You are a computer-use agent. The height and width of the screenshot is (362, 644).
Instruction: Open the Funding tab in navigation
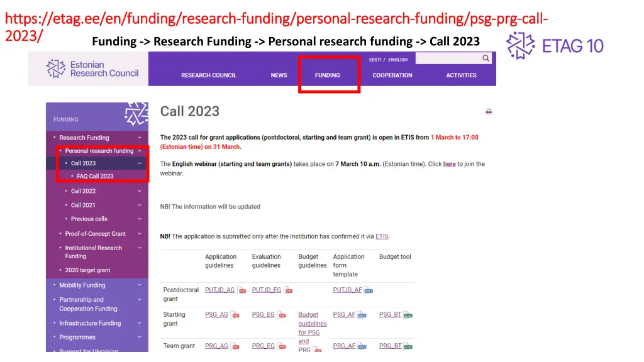coord(327,75)
